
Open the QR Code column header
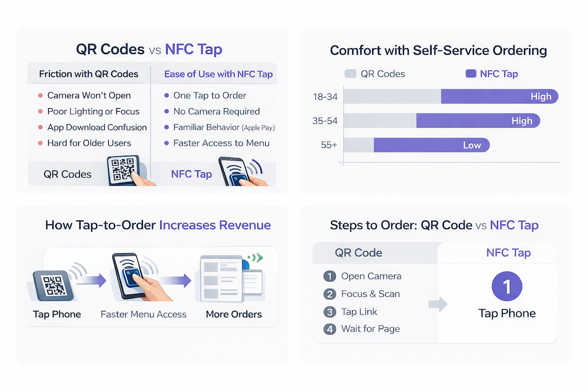[358, 253]
